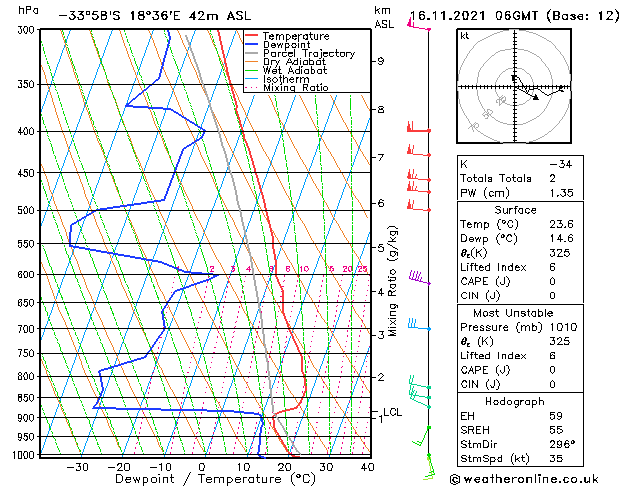Click the 'Dry Adiabat' legend label
This screenshot has width=629, height=486.
(294, 62)
